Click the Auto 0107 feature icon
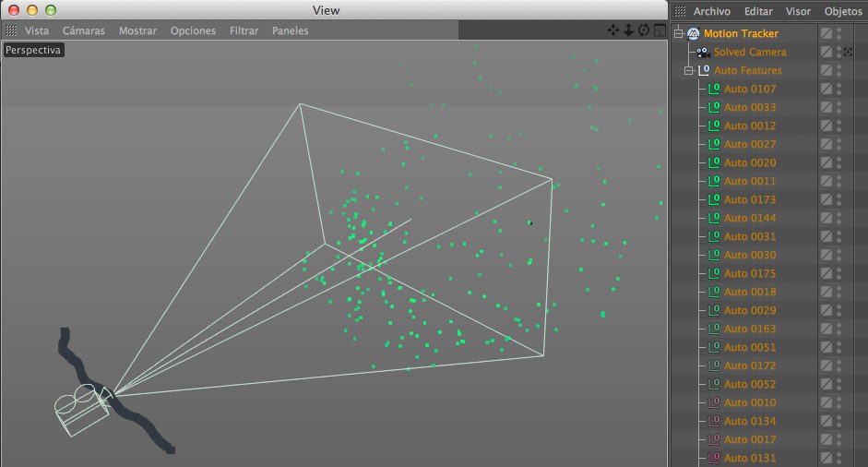The width and height of the screenshot is (868, 467). [714, 89]
